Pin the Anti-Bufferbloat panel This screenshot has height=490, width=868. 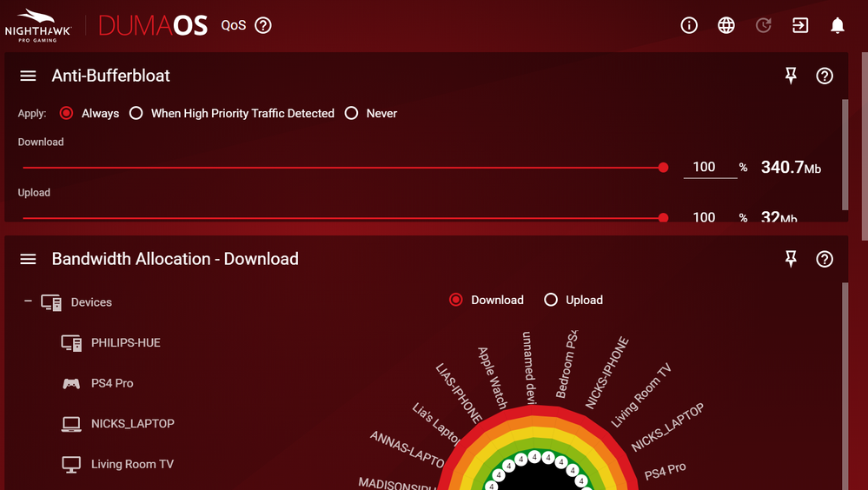coord(791,76)
